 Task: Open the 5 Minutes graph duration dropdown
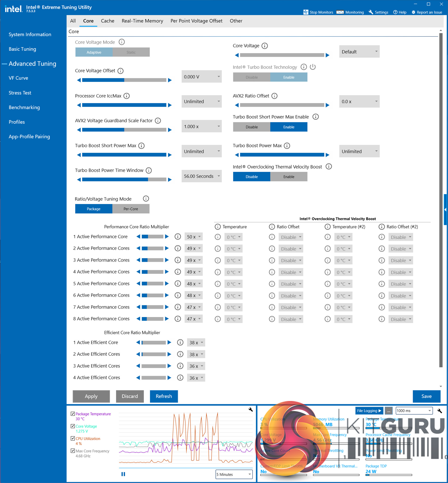click(x=234, y=474)
